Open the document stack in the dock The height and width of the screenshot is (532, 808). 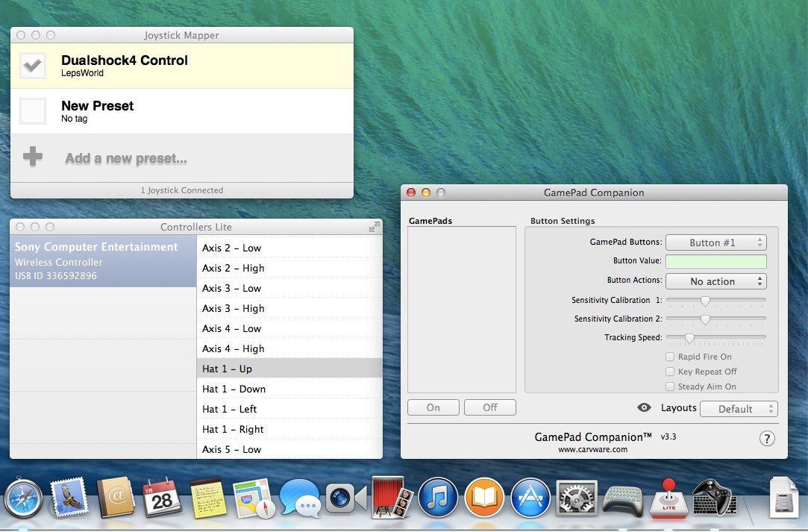(x=784, y=497)
